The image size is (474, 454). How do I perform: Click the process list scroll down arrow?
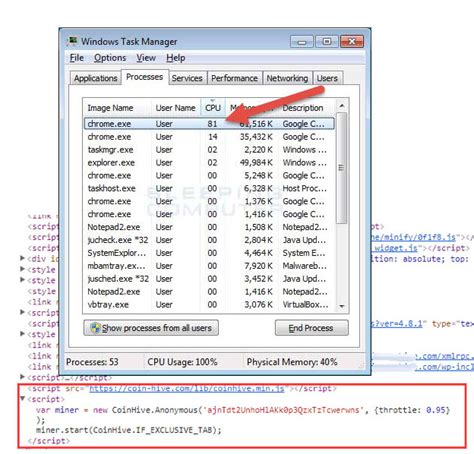pyautogui.click(x=342, y=306)
